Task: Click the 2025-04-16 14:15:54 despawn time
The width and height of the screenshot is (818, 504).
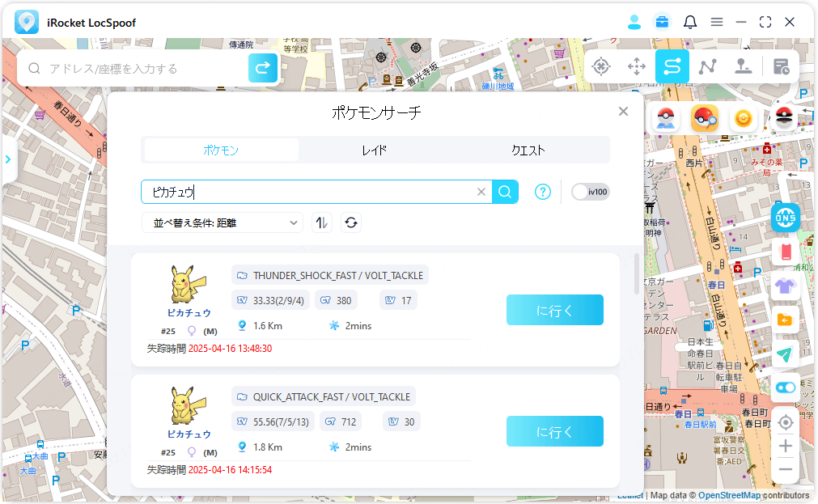Action: [x=230, y=470]
